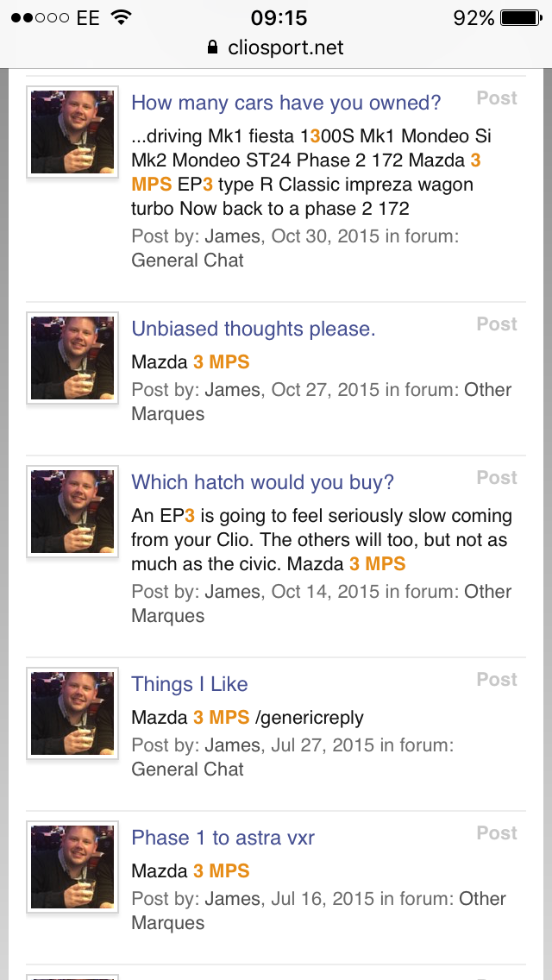Go to General Chat forum from Oct 30 post

[x=187, y=261]
